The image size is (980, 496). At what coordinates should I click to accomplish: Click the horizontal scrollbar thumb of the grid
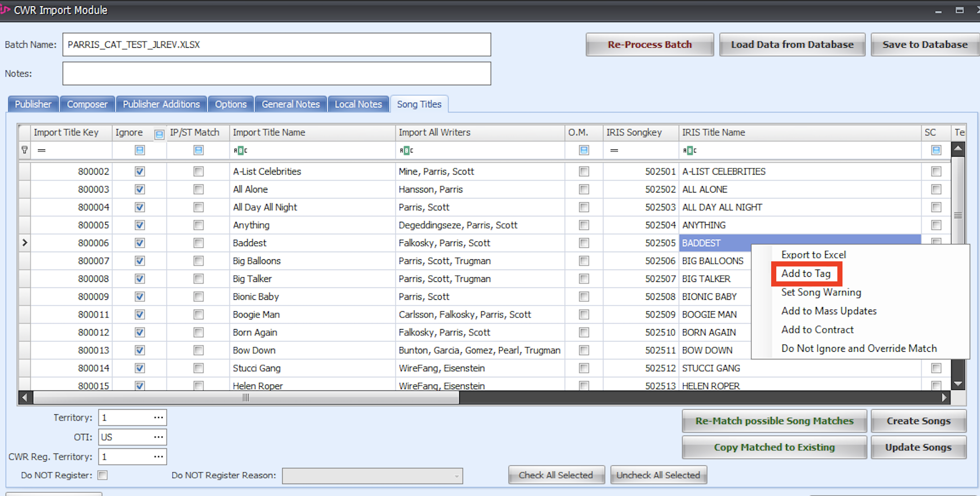pos(246,397)
